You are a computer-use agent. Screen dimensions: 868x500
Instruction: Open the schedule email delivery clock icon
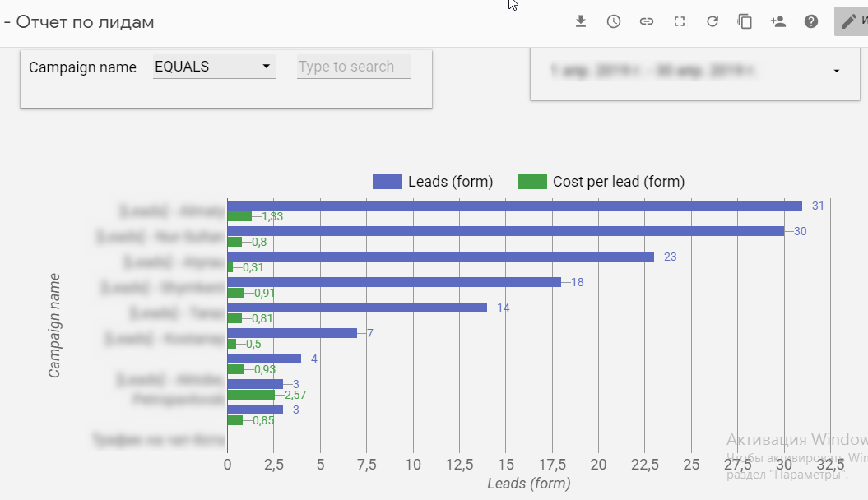tap(614, 22)
